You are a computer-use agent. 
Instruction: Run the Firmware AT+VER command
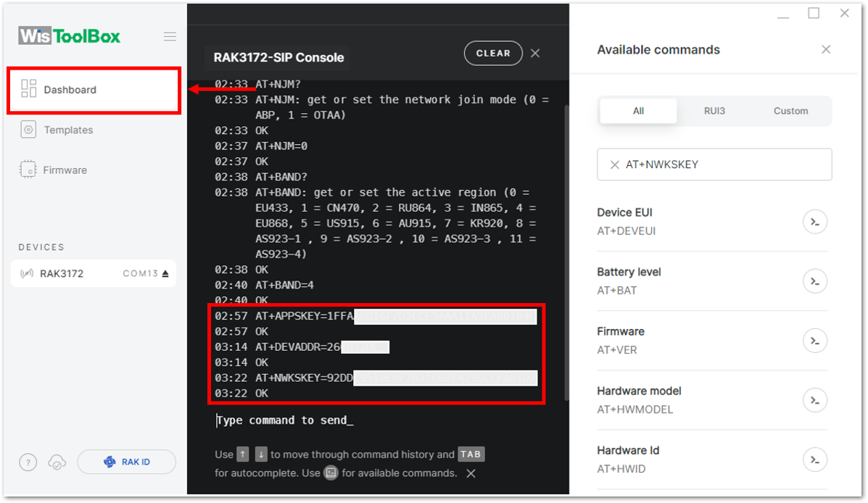[815, 341]
